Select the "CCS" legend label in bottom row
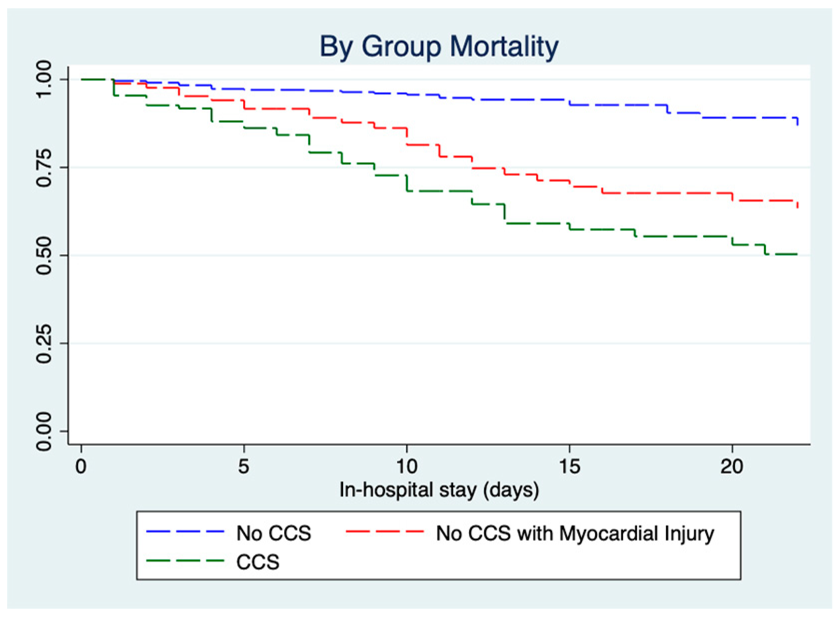Viewport: 840px width, 617px height. coord(258,562)
